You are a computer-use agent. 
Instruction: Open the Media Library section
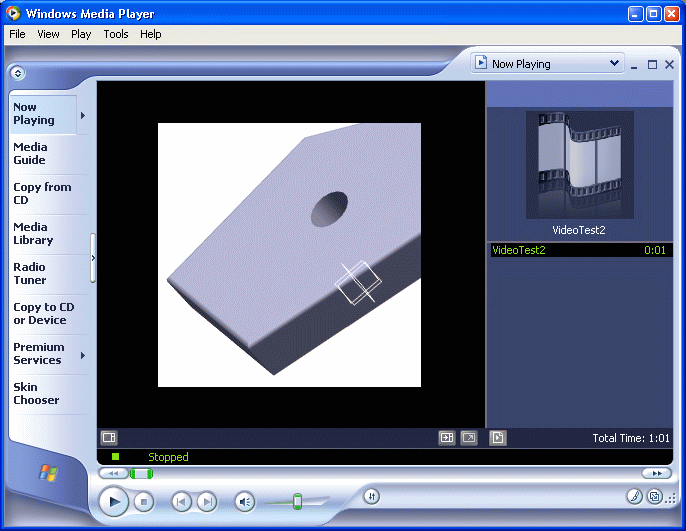[x=33, y=234]
